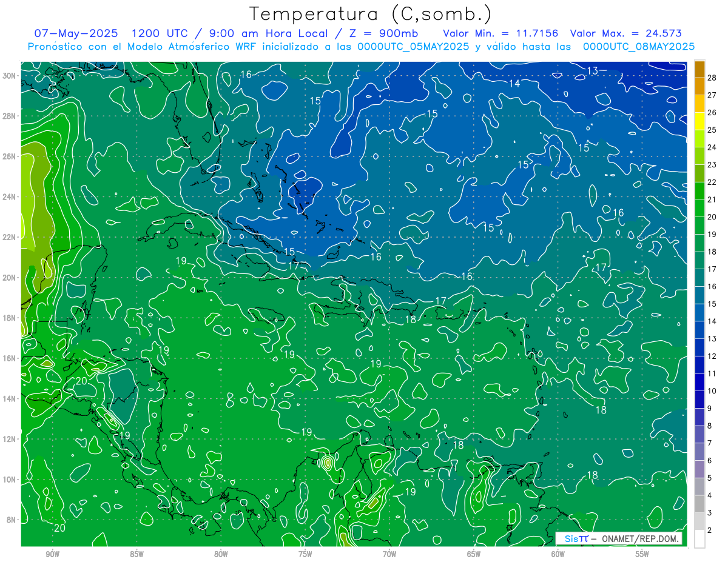The image size is (728, 562).
Task: Click the color scale value 9
Action: pyautogui.click(x=710, y=409)
